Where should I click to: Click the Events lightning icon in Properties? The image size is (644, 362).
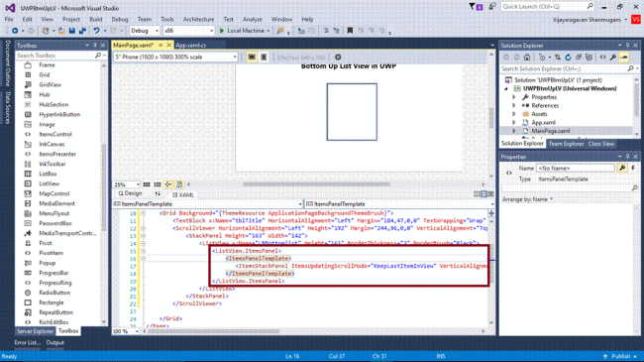point(633,168)
